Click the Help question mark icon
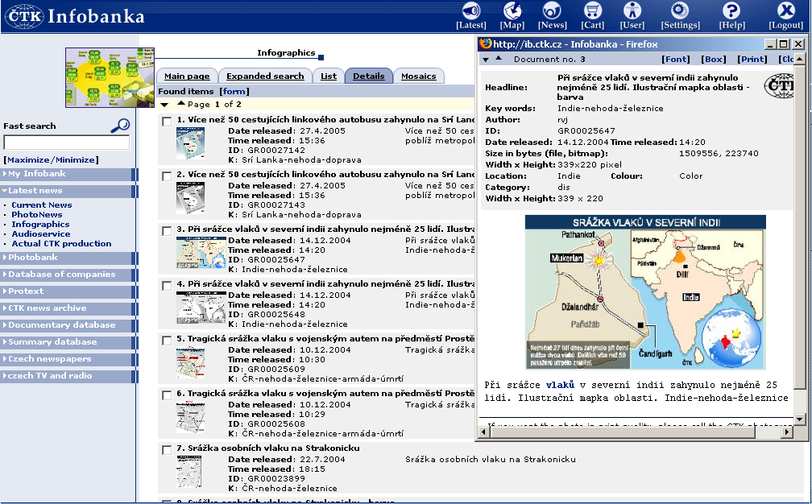Viewport: 812px width, 504px height. click(x=731, y=11)
